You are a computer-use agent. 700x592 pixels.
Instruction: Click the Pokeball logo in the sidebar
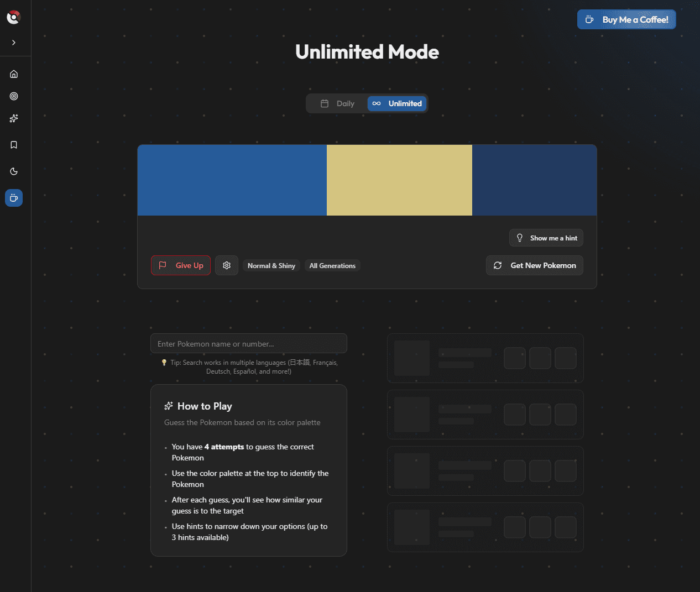pyautogui.click(x=14, y=18)
